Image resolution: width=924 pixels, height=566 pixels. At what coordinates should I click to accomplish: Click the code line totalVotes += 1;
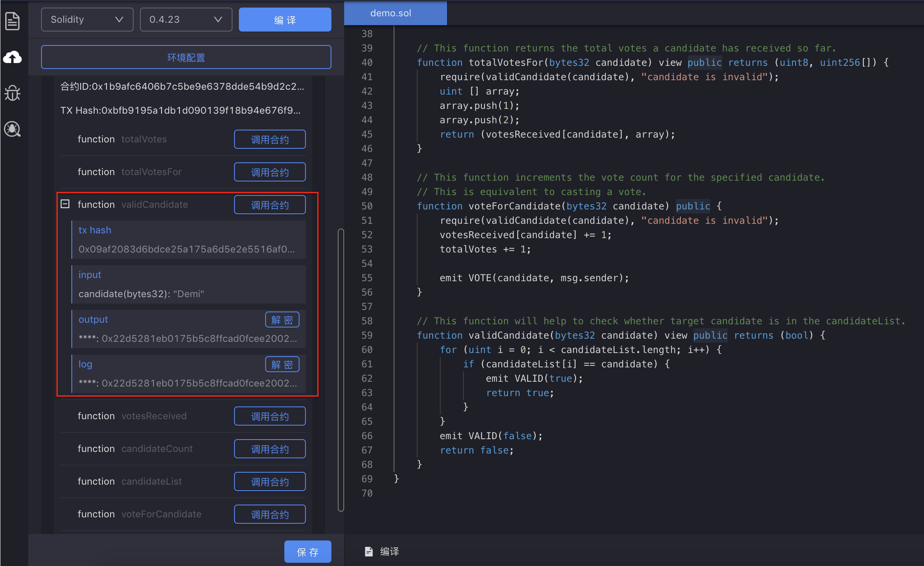pos(485,249)
